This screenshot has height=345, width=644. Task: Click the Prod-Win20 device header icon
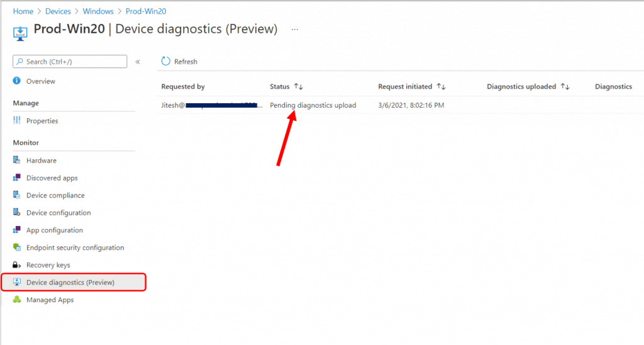pyautogui.click(x=20, y=33)
